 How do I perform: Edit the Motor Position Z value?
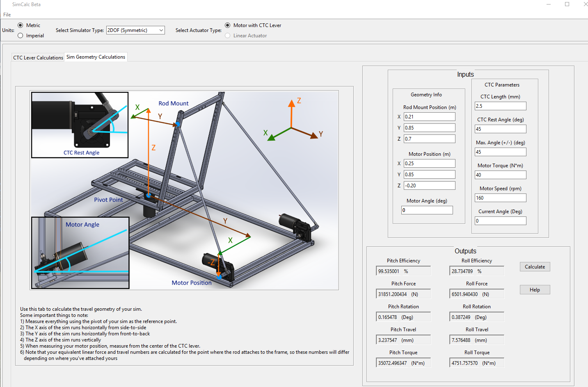[x=429, y=185]
